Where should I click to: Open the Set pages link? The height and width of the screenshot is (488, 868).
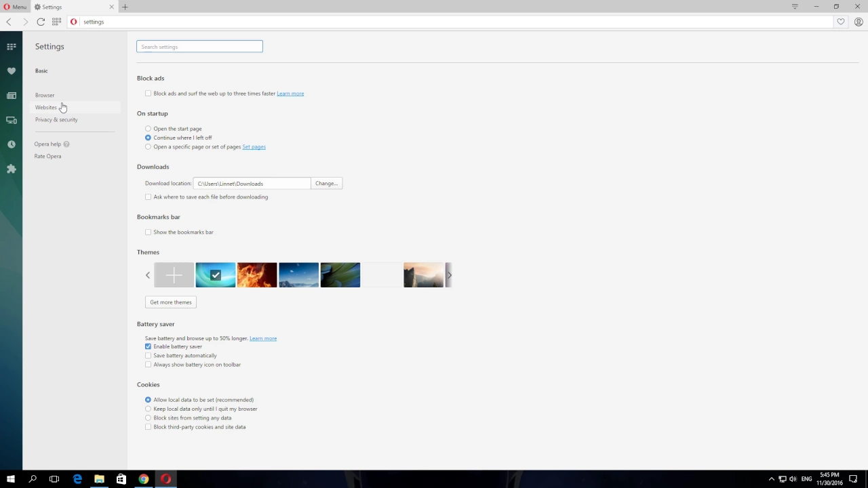click(x=254, y=146)
